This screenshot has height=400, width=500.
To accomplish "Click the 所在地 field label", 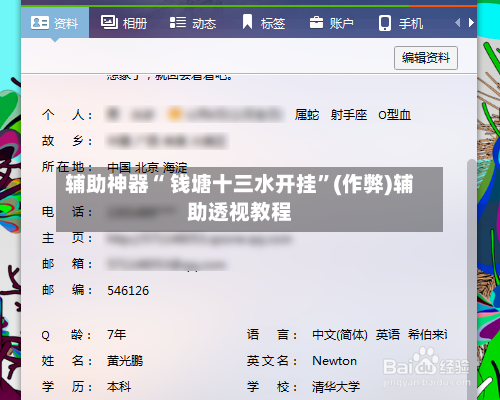I will coord(67,166).
